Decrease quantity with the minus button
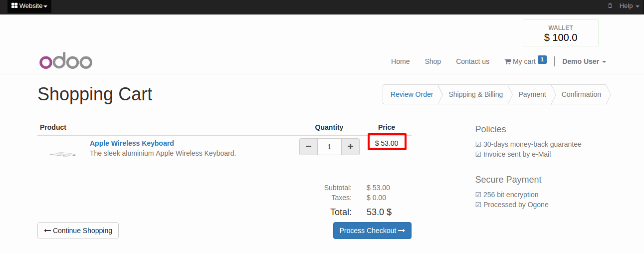 pyautogui.click(x=308, y=147)
